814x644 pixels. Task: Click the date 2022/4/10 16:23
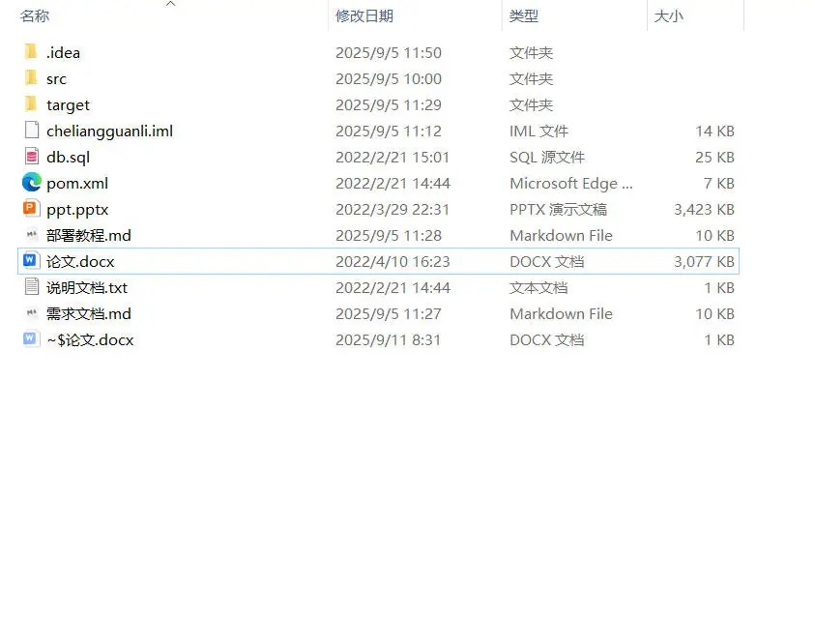(x=392, y=261)
